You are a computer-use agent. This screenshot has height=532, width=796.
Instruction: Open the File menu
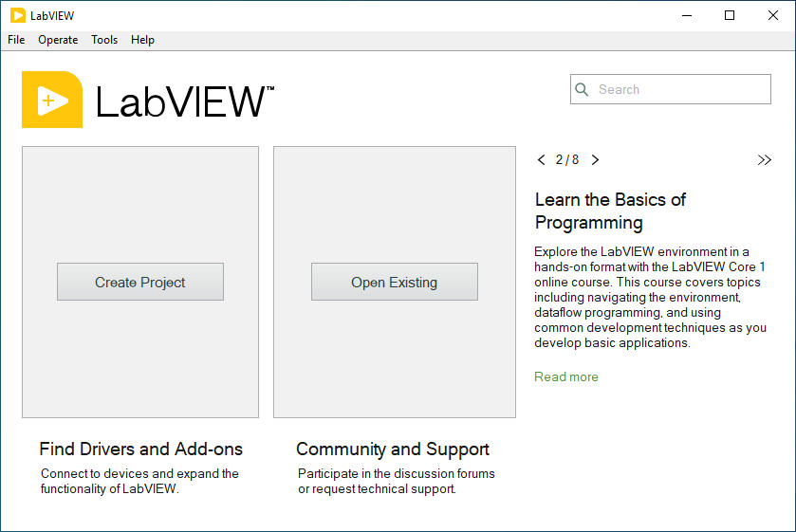coord(16,40)
